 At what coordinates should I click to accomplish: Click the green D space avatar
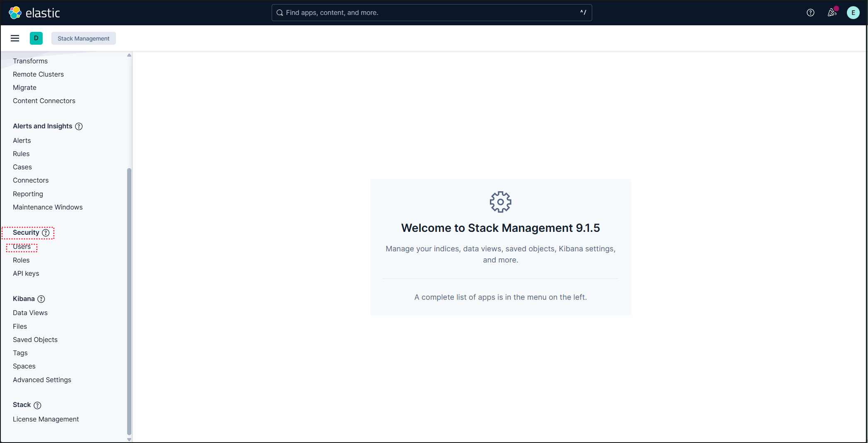click(x=36, y=39)
